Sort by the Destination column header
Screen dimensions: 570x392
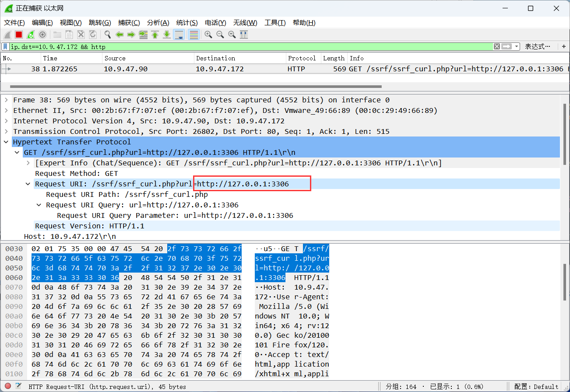coord(240,58)
